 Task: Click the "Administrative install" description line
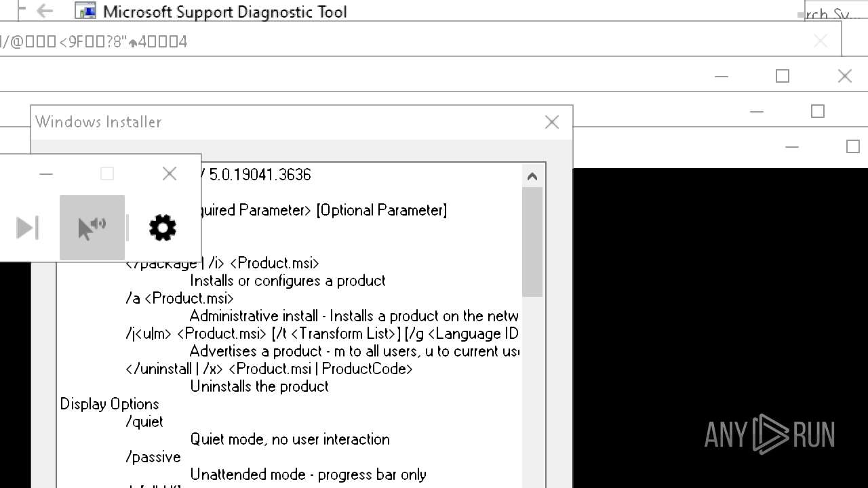354,316
